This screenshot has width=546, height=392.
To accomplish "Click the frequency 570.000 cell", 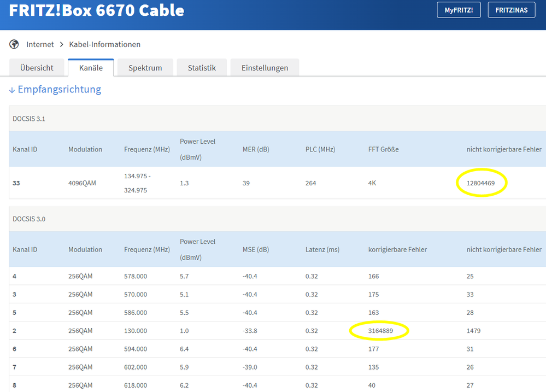I will tap(136, 295).
